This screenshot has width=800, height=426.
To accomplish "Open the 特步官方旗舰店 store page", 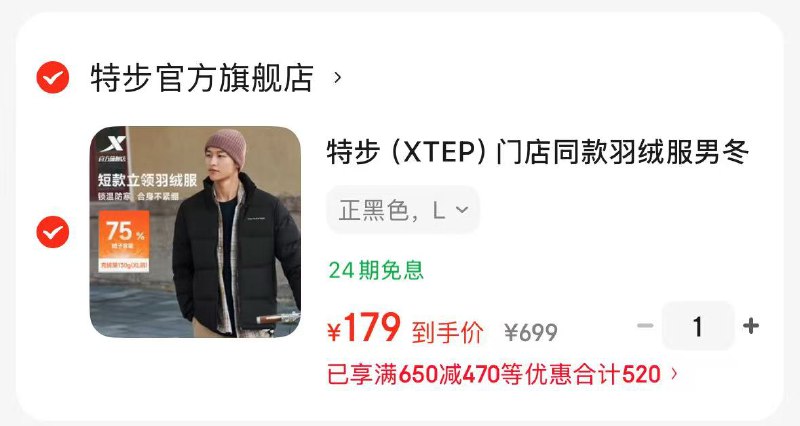I will [x=202, y=78].
